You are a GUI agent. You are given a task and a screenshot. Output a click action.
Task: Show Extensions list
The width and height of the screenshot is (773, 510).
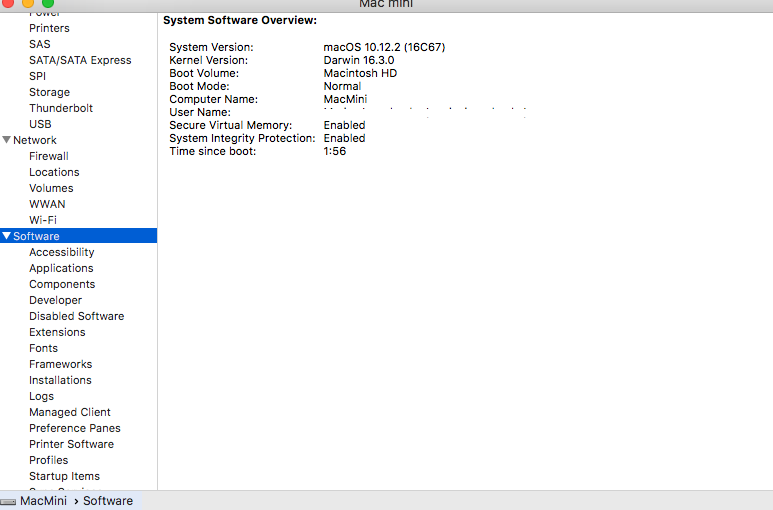pos(57,332)
